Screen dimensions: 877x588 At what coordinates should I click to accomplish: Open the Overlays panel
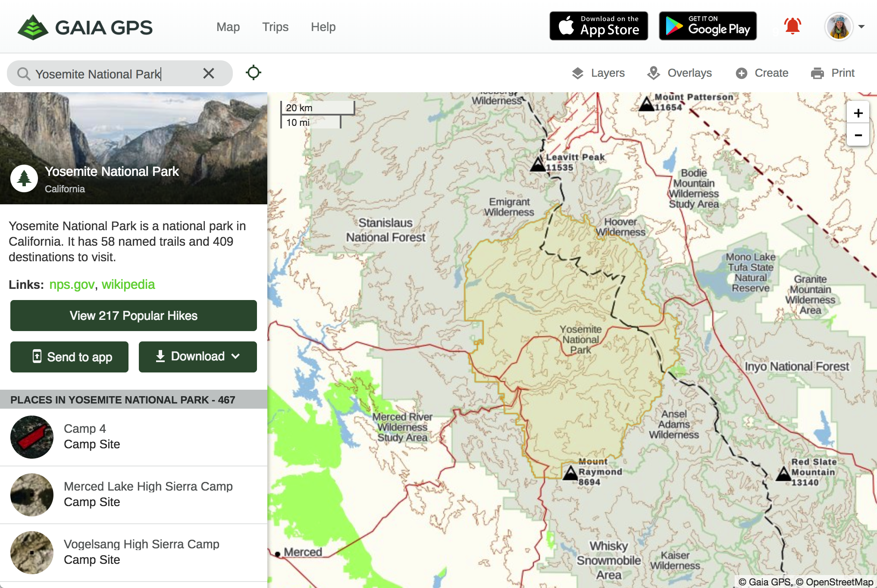(680, 73)
